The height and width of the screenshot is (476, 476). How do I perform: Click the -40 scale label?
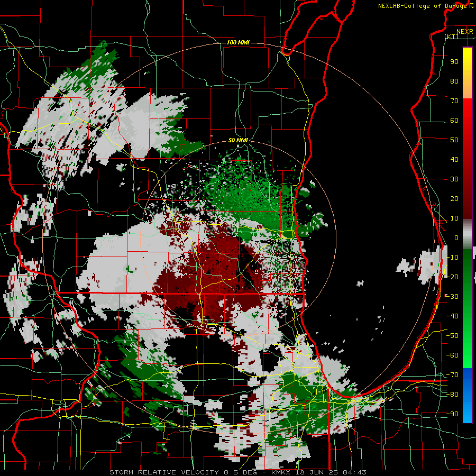tap(452, 316)
